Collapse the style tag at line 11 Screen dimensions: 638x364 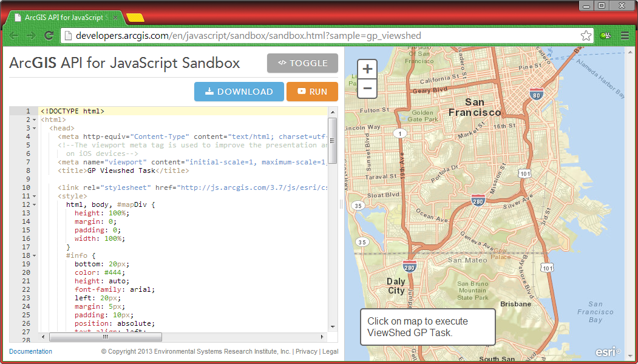click(x=34, y=197)
